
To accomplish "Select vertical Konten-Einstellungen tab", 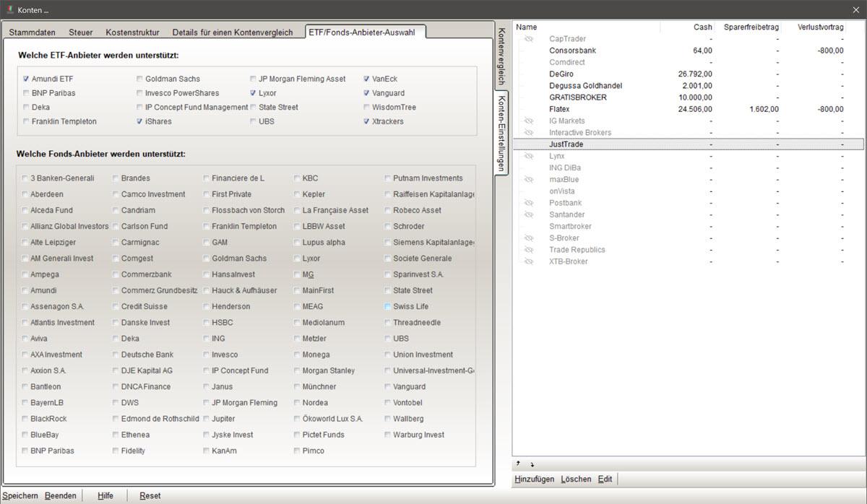I will point(501,132).
